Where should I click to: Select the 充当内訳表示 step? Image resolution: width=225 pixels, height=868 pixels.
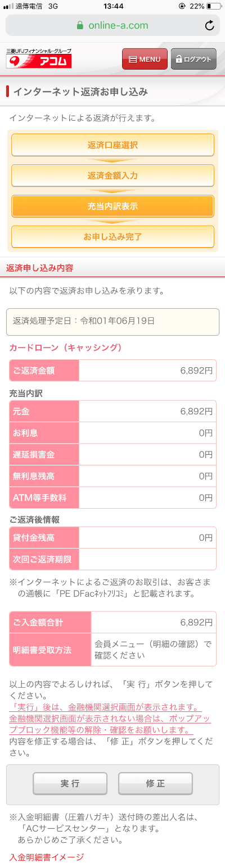[112, 206]
